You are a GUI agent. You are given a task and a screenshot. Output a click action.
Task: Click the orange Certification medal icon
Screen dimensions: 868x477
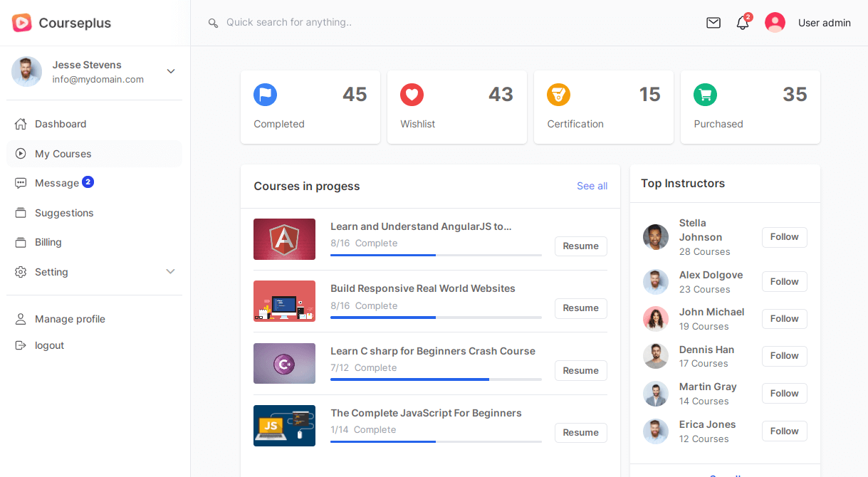(x=558, y=95)
